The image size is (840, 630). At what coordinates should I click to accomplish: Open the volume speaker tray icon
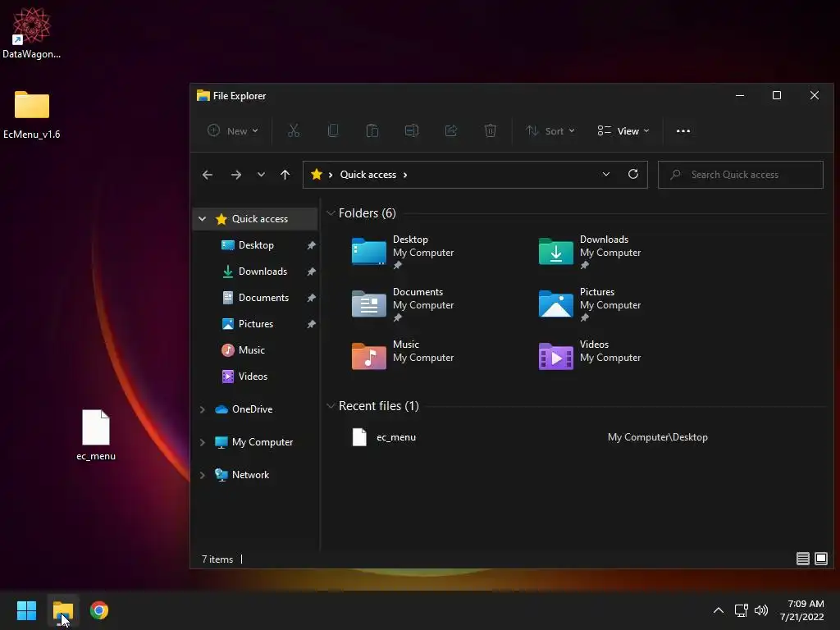(760, 610)
